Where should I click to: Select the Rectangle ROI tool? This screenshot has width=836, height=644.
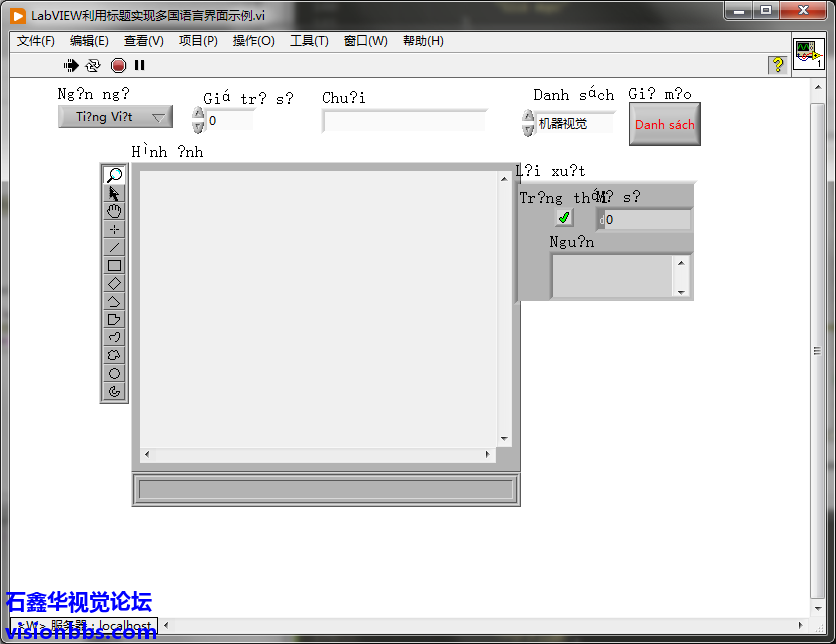[114, 265]
